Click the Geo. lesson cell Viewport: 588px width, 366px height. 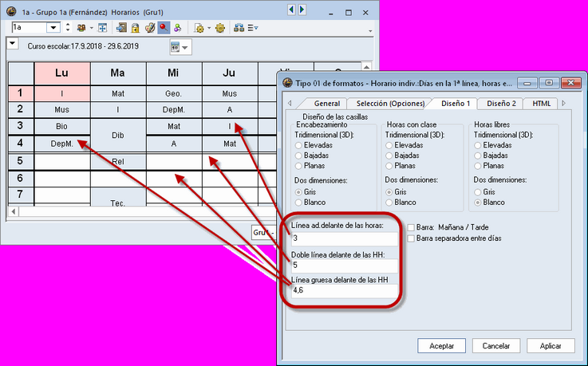pyautogui.click(x=174, y=93)
